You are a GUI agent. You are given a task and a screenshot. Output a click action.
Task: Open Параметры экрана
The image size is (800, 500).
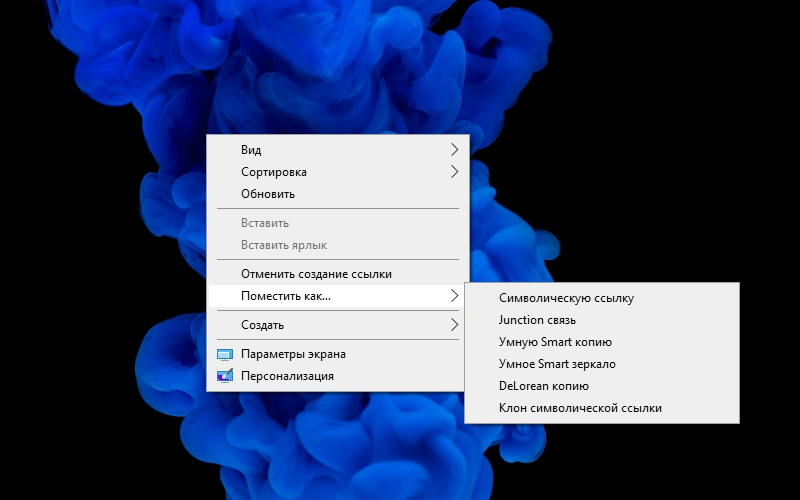pos(338,354)
